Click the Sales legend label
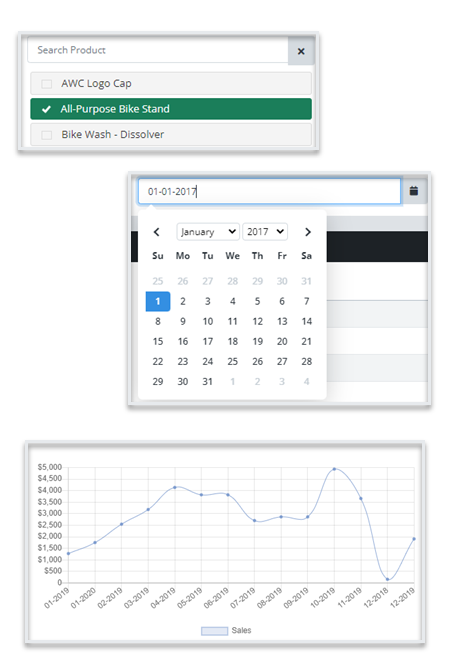This screenshot has height=664, width=450. click(241, 631)
